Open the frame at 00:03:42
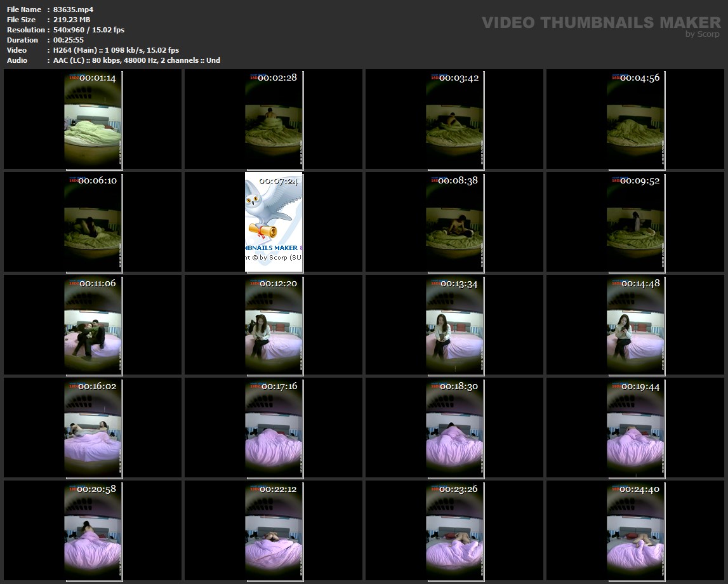 pyautogui.click(x=455, y=120)
